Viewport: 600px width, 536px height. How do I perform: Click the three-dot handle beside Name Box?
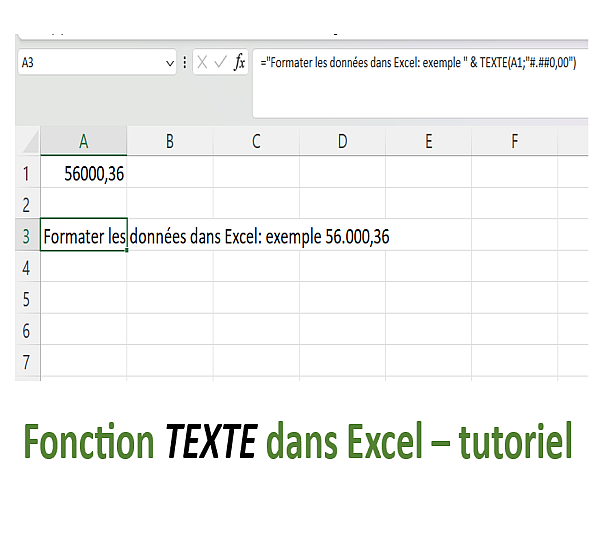pos(185,62)
